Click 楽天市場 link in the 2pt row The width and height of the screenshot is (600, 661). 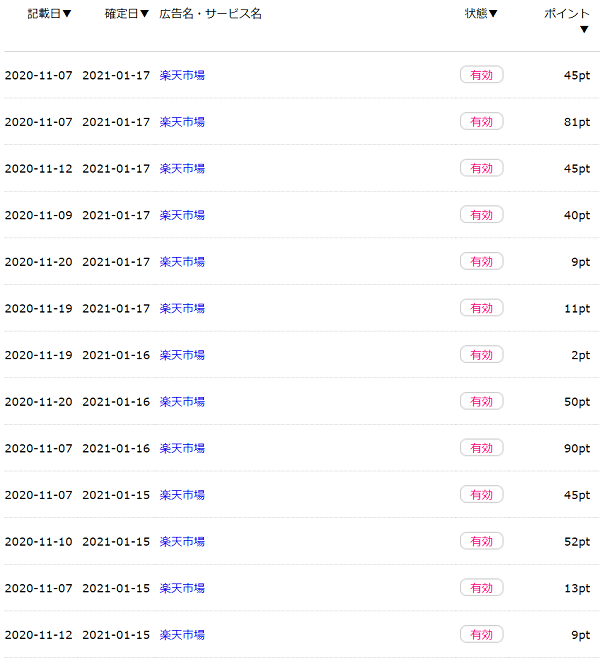(182, 355)
